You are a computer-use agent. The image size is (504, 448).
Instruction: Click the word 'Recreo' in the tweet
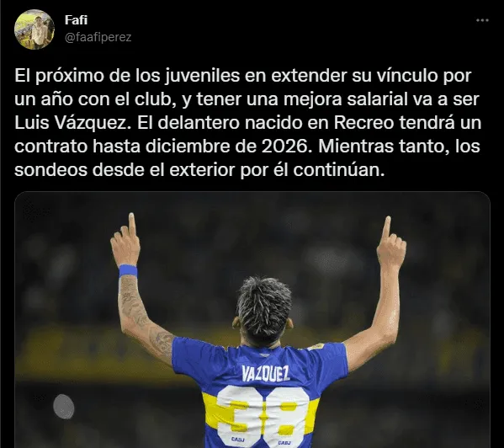(363, 123)
